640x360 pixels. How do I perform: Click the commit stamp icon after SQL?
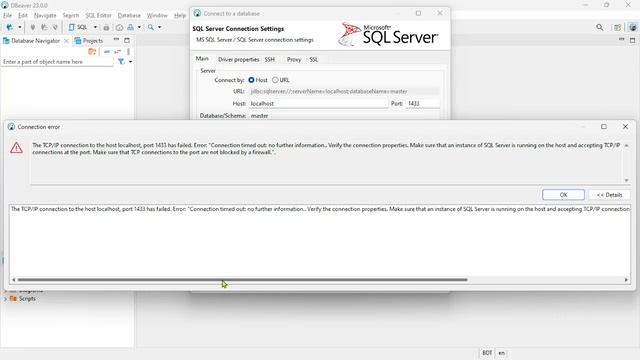(x=106, y=27)
